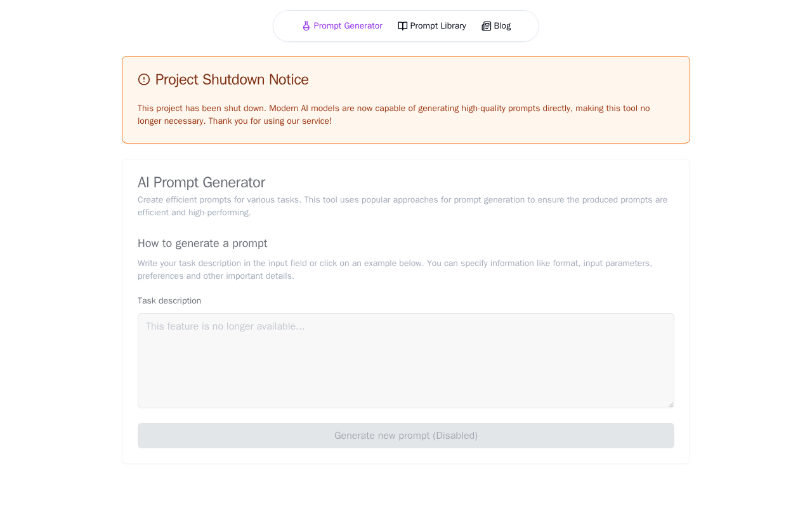
Task: Click the 'This feature is no longer available' placeholder
Action: click(x=225, y=326)
